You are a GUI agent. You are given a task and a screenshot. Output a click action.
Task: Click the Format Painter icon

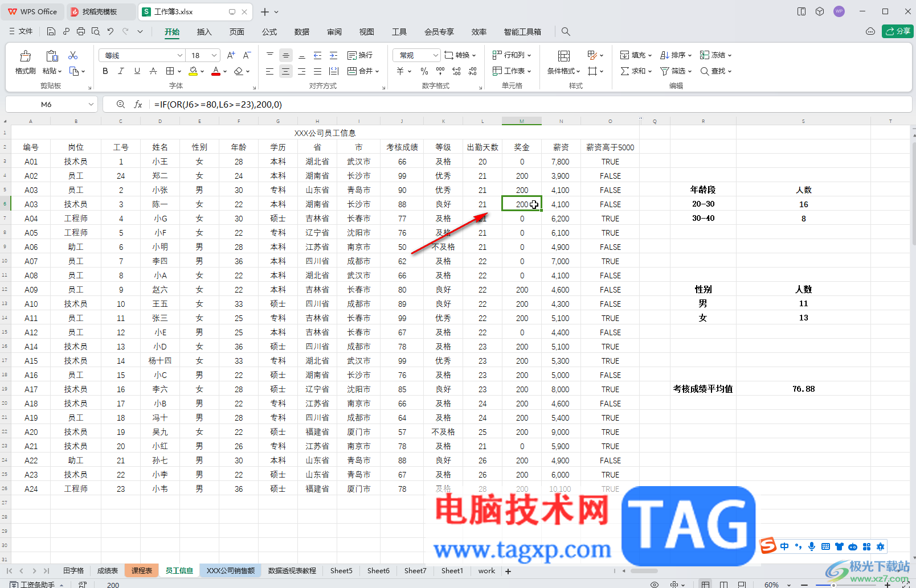(x=25, y=56)
